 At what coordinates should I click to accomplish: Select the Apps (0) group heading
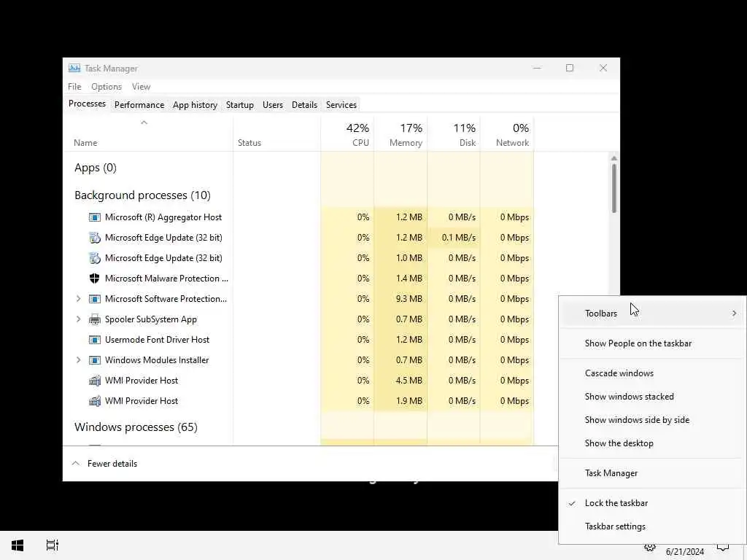[96, 168]
